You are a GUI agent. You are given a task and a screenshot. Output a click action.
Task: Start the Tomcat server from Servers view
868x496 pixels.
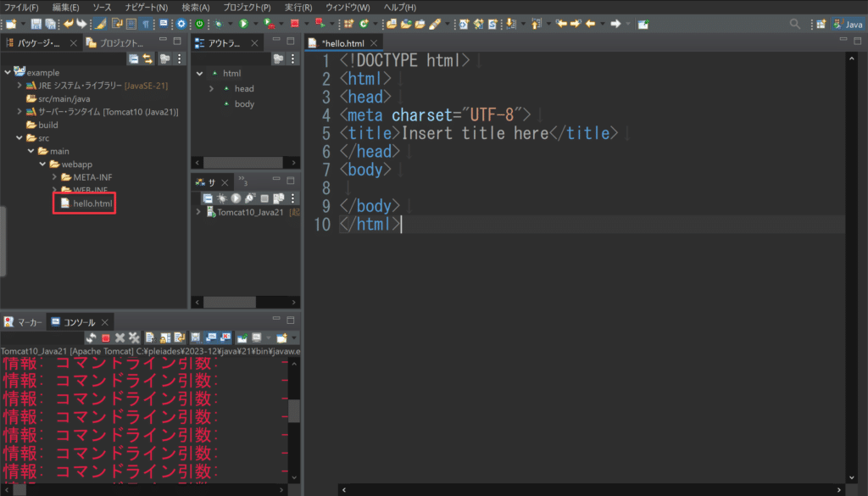point(236,198)
